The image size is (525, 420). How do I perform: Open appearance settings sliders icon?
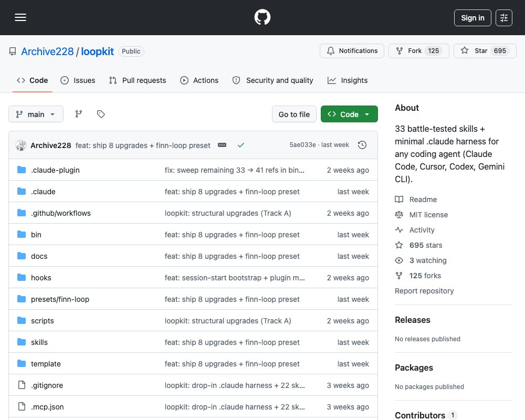click(504, 18)
